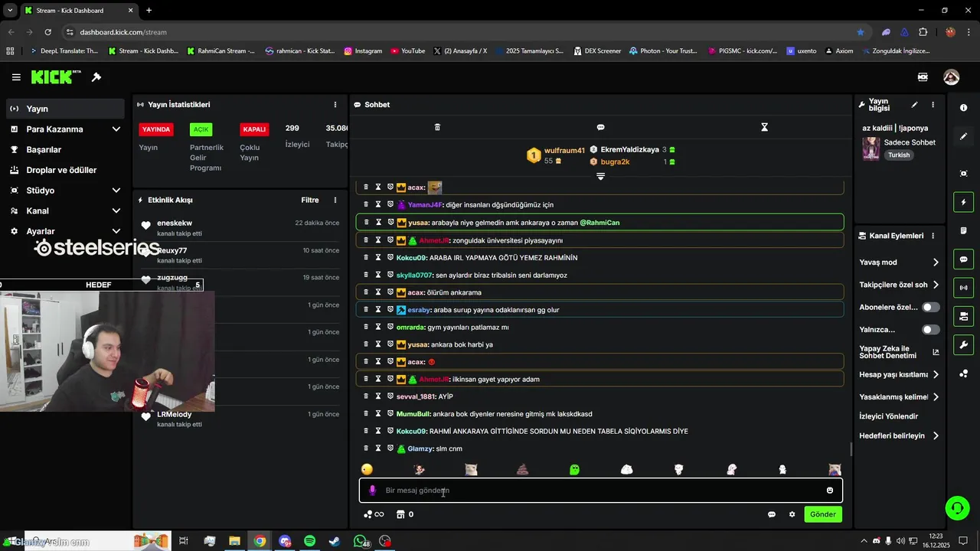
Task: Open Spotify from the taskbar
Action: click(x=310, y=541)
